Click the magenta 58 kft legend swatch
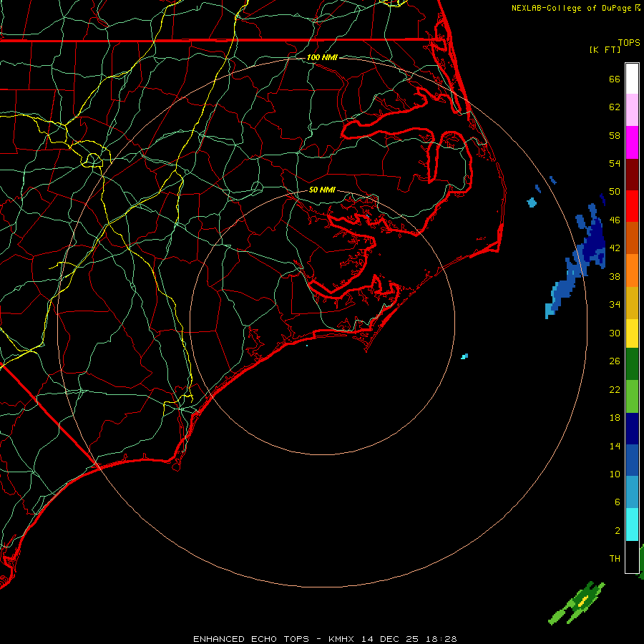The height and width of the screenshot is (644, 644). [x=632, y=142]
